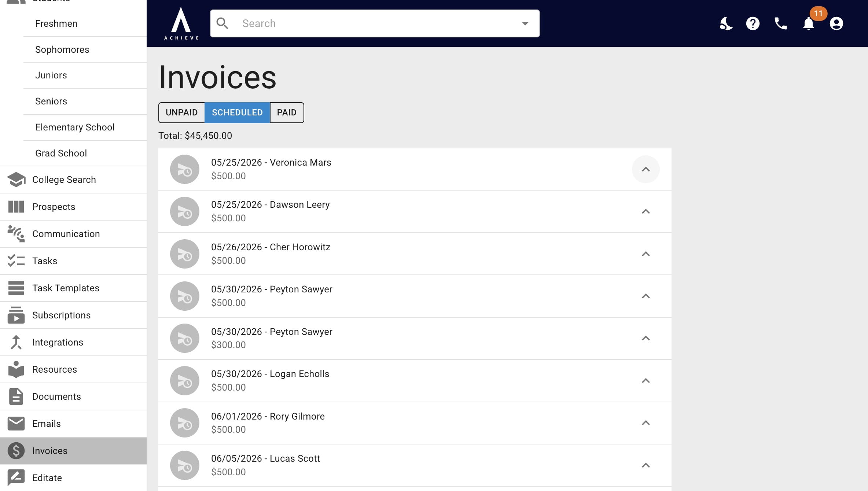Click scheduled-send icon on Peyton Sawyer $300.00 invoice
Screen dimensions: 868x491
(185, 338)
